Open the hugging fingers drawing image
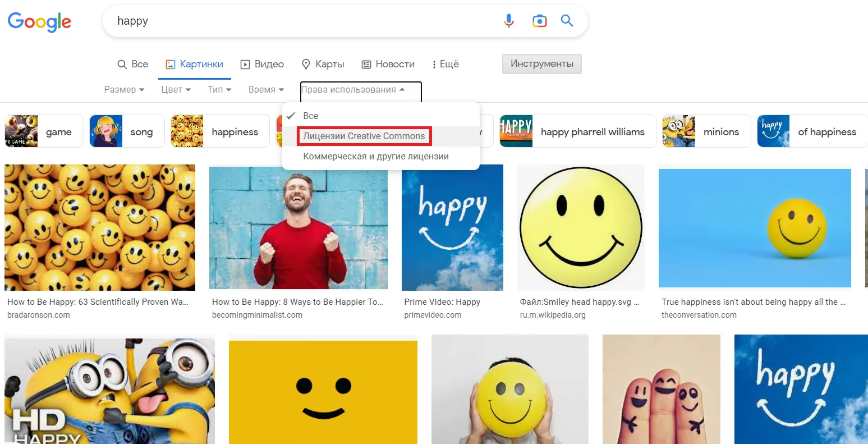Viewport: 868px width, 444px height. coord(662,390)
